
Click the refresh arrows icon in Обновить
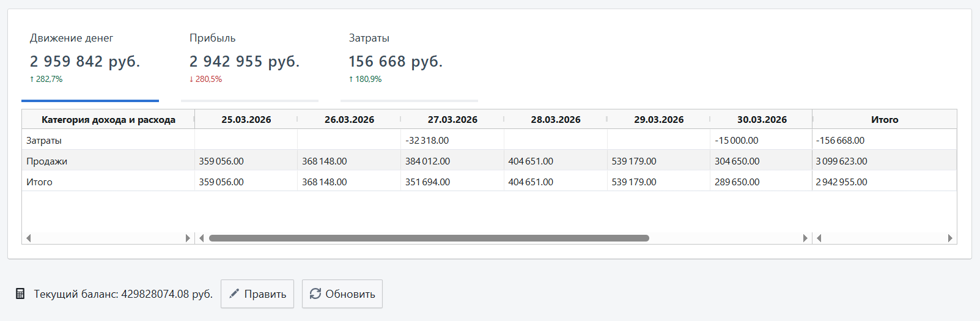click(x=315, y=294)
